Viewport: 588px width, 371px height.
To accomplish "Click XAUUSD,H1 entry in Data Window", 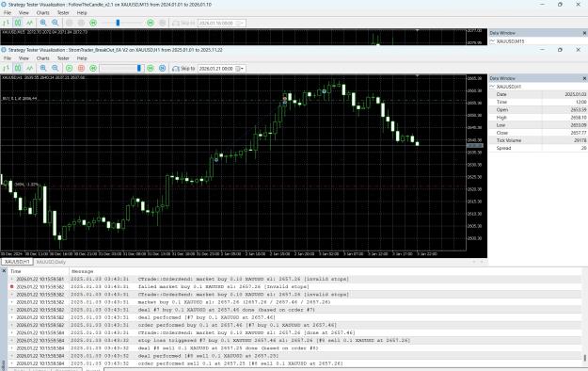I will click(508, 87).
